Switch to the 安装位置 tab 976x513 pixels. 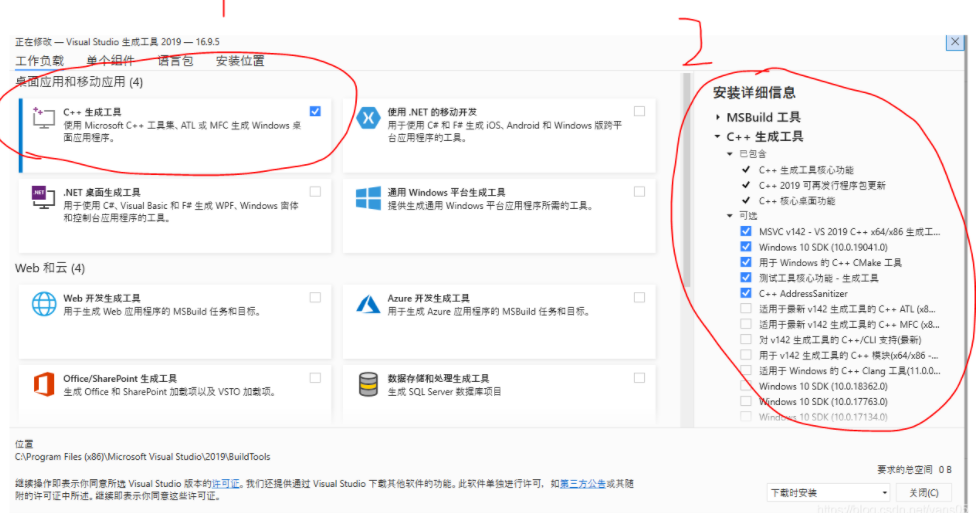pyautogui.click(x=240, y=60)
